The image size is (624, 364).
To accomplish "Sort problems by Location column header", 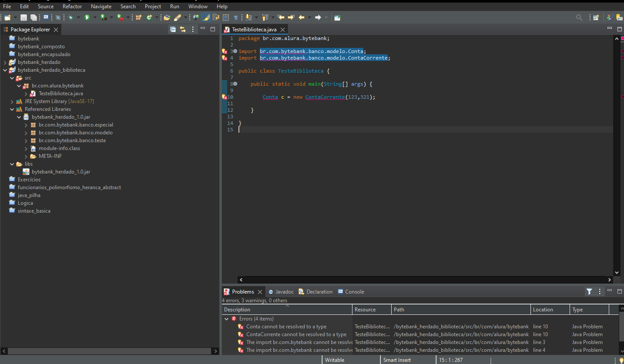I will tap(550, 310).
